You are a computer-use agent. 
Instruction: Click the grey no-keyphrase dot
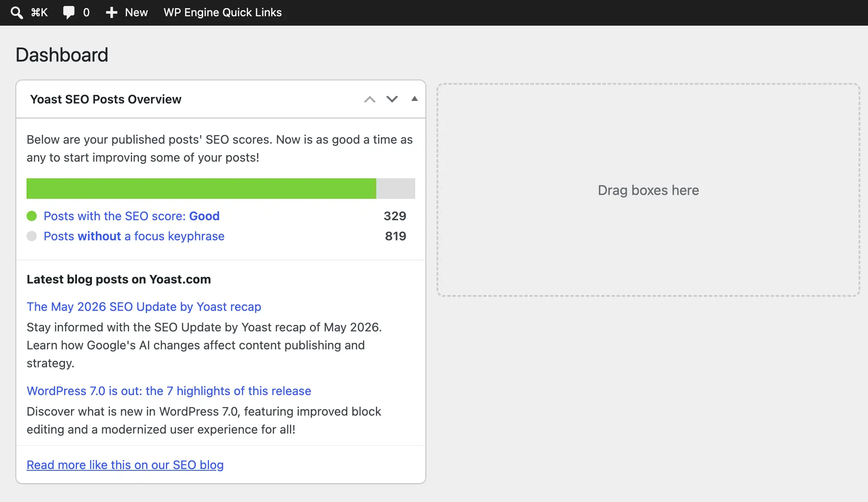click(32, 236)
